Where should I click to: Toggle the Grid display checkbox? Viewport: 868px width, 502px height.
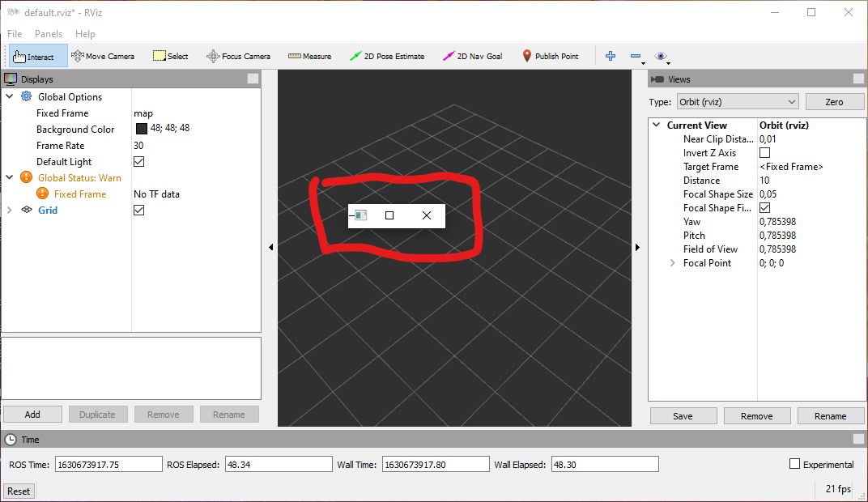pyautogui.click(x=138, y=210)
